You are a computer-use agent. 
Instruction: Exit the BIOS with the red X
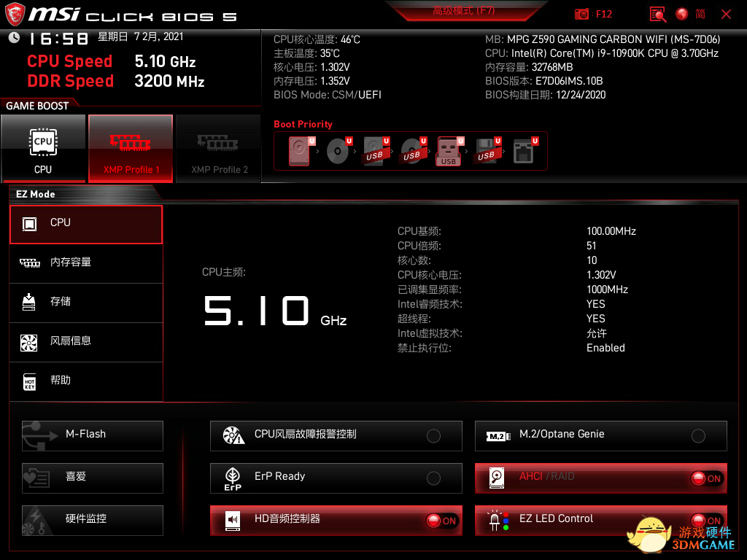pyautogui.click(x=726, y=15)
